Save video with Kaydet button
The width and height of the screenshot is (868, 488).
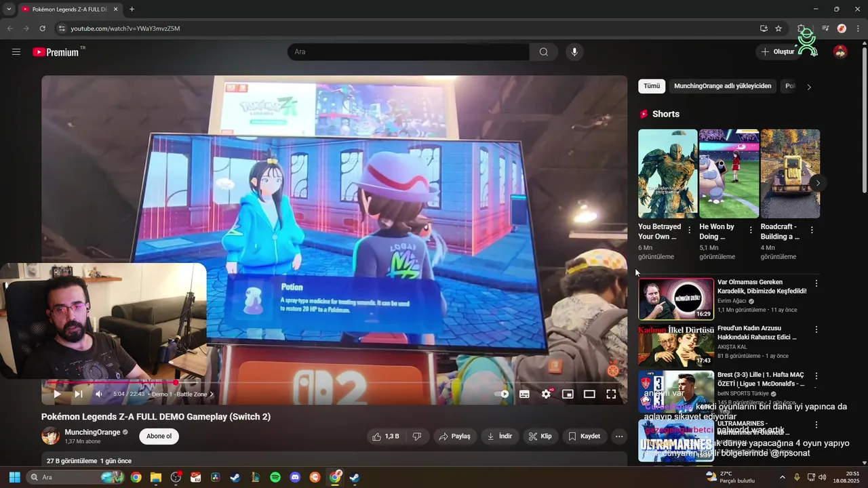tap(585, 436)
